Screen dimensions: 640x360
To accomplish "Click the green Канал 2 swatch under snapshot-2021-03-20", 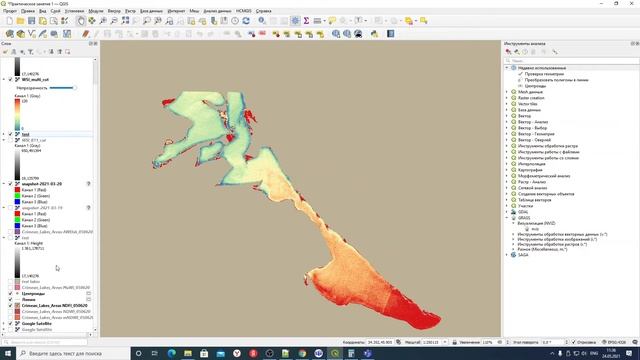I will 17,196.
